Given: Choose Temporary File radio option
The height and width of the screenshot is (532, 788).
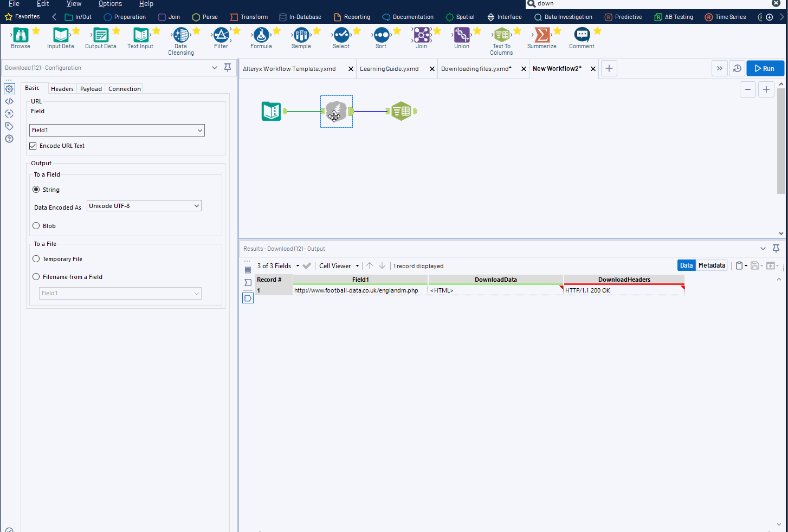Looking at the screenshot, I should (x=36, y=259).
